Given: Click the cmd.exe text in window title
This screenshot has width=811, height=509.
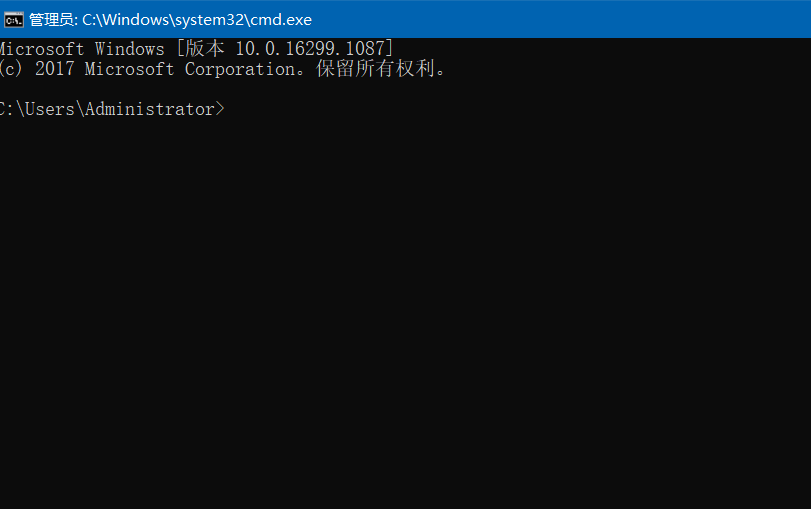Looking at the screenshot, I should point(282,19).
